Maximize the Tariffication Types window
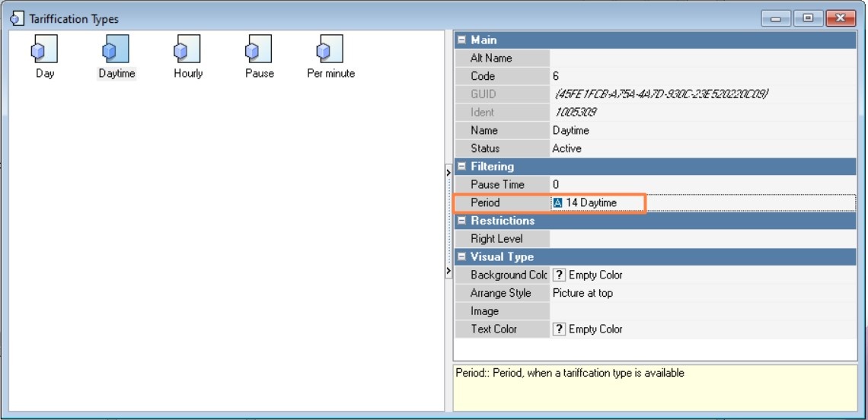This screenshot has height=420, width=868. 808,18
